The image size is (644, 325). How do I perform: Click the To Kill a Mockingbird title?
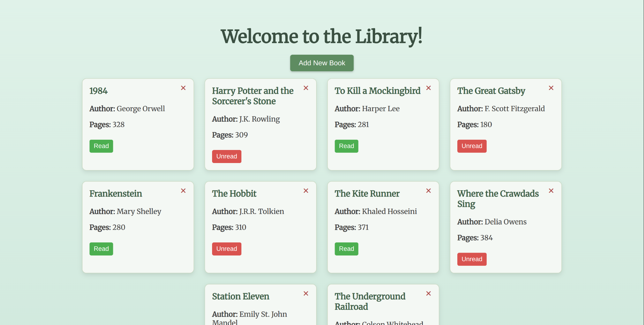(x=378, y=91)
